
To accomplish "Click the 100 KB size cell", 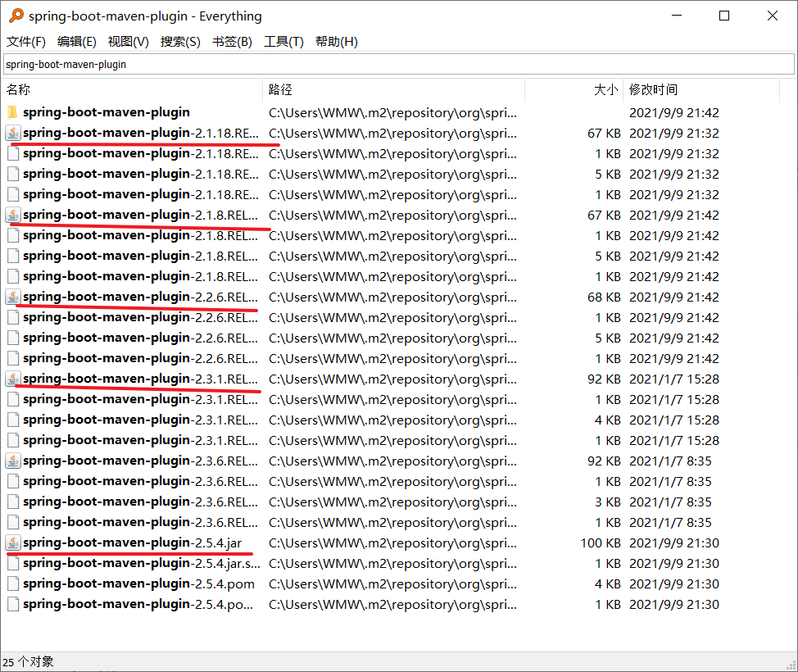I will click(x=600, y=543).
